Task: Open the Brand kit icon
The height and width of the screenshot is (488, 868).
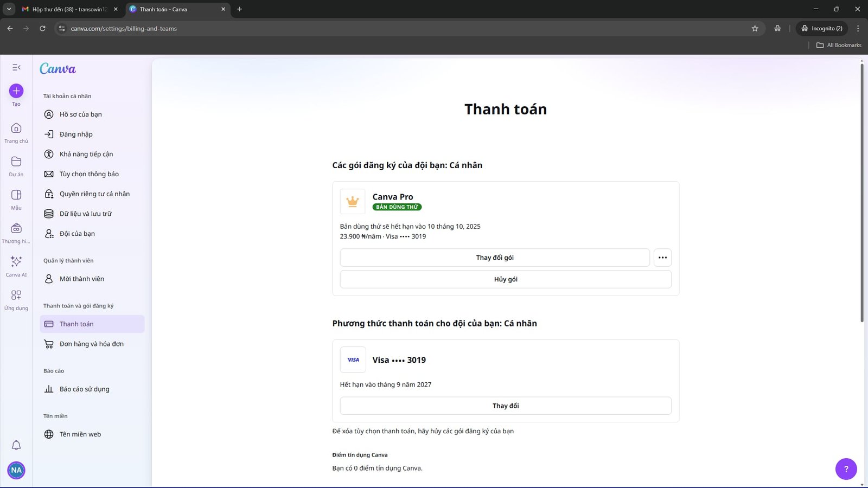Action: (x=16, y=229)
